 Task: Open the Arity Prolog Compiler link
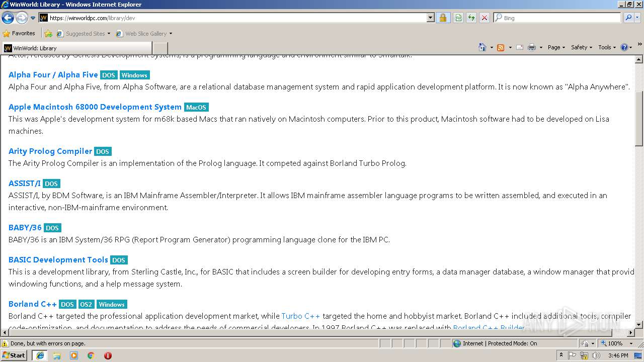point(50,151)
